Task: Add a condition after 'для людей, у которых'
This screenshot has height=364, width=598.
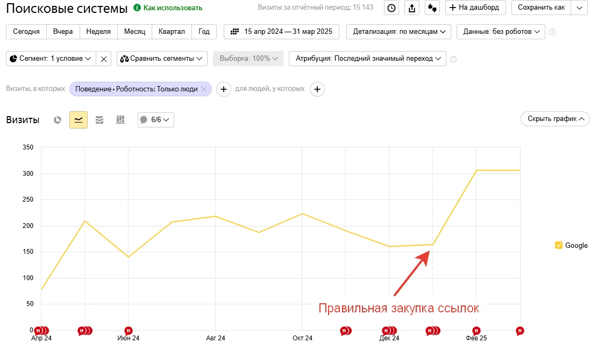Action: (x=317, y=89)
